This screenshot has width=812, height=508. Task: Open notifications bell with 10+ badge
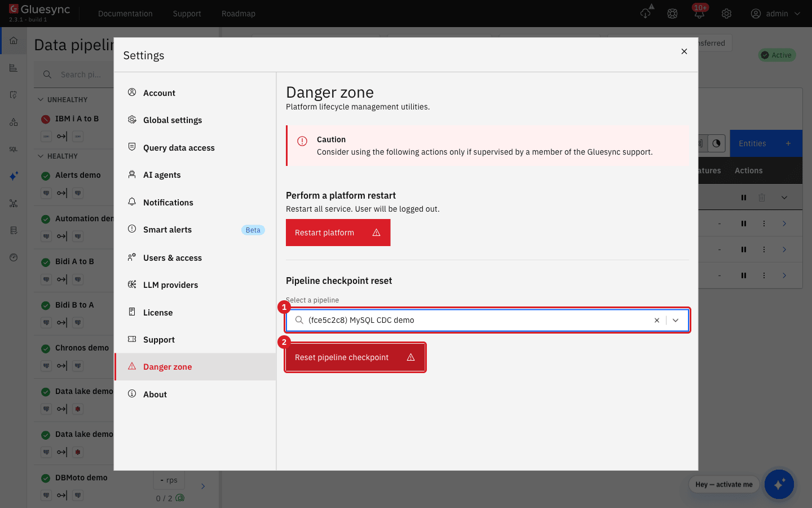(700, 12)
